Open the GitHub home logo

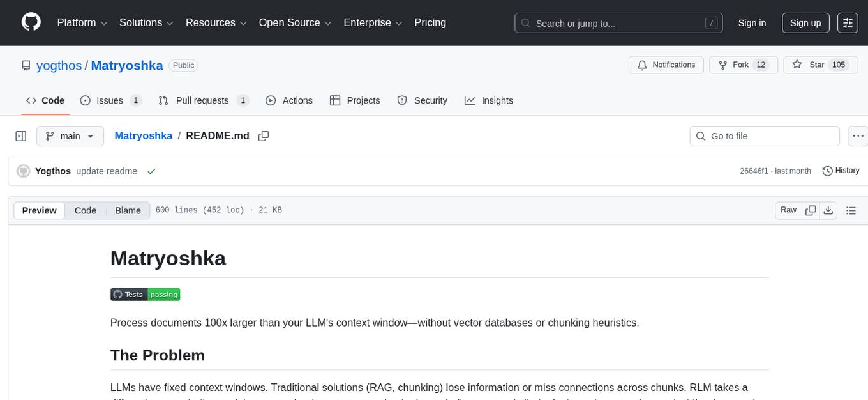tap(31, 22)
